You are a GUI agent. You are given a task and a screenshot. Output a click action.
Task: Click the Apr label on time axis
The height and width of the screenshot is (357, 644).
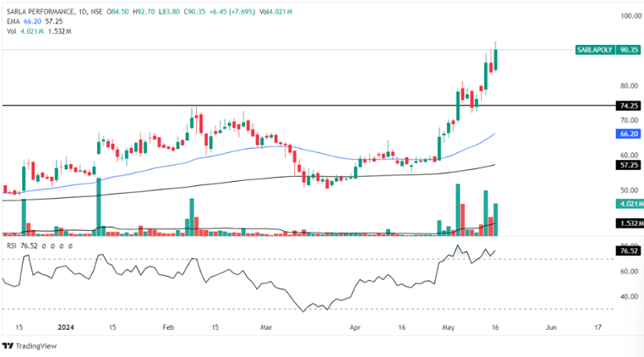click(x=355, y=326)
